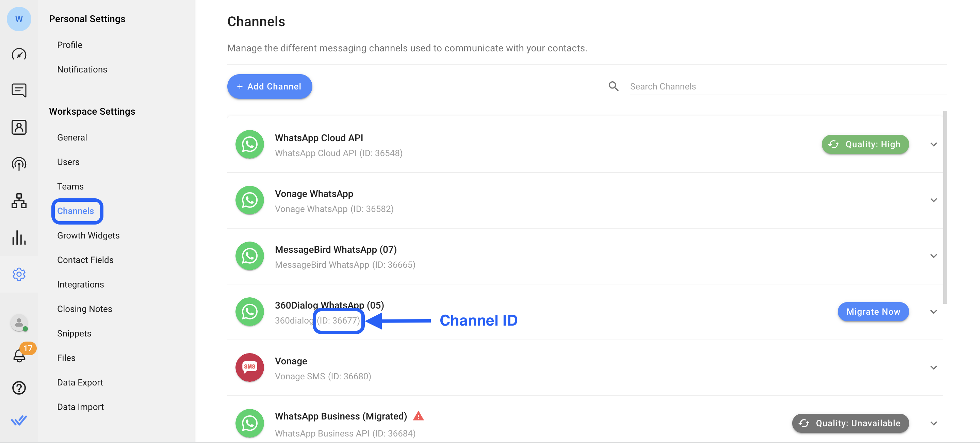Open Notifications settings
Viewport: 980px width, 445px height.
(x=82, y=70)
